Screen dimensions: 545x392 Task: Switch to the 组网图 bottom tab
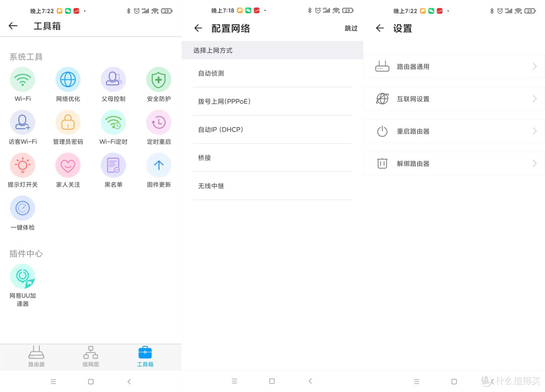pyautogui.click(x=91, y=356)
